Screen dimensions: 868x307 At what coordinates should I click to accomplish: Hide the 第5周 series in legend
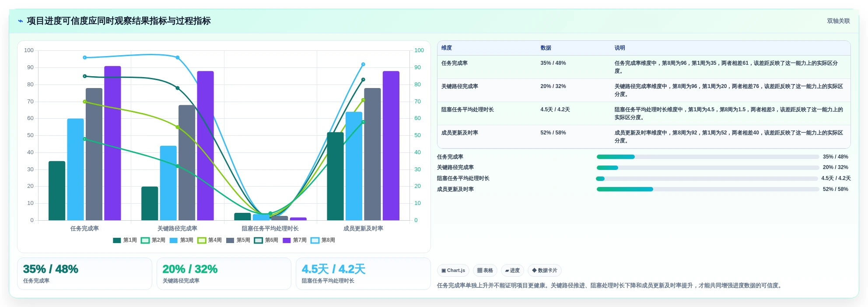point(238,240)
